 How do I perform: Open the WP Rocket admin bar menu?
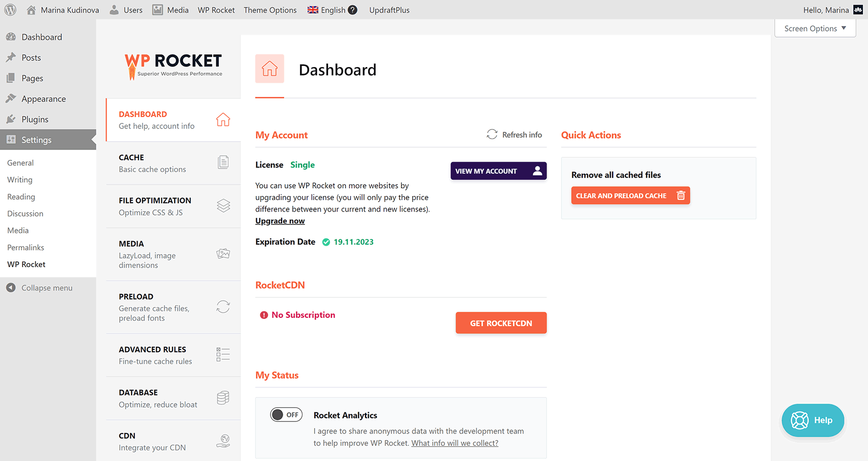point(216,10)
